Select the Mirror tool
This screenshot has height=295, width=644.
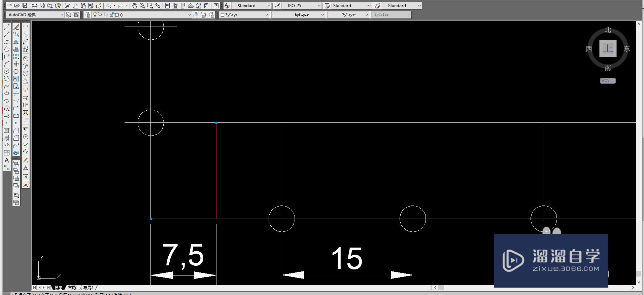16,42
